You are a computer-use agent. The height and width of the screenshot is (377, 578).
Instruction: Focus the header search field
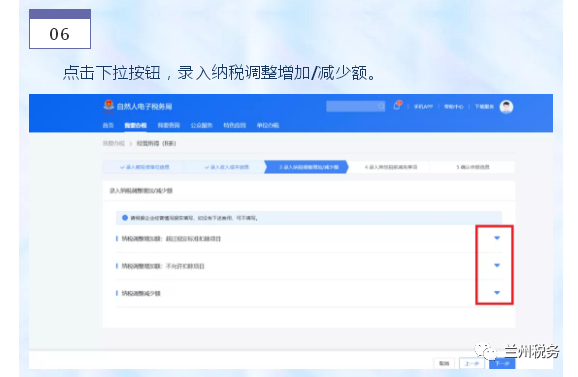point(355,107)
